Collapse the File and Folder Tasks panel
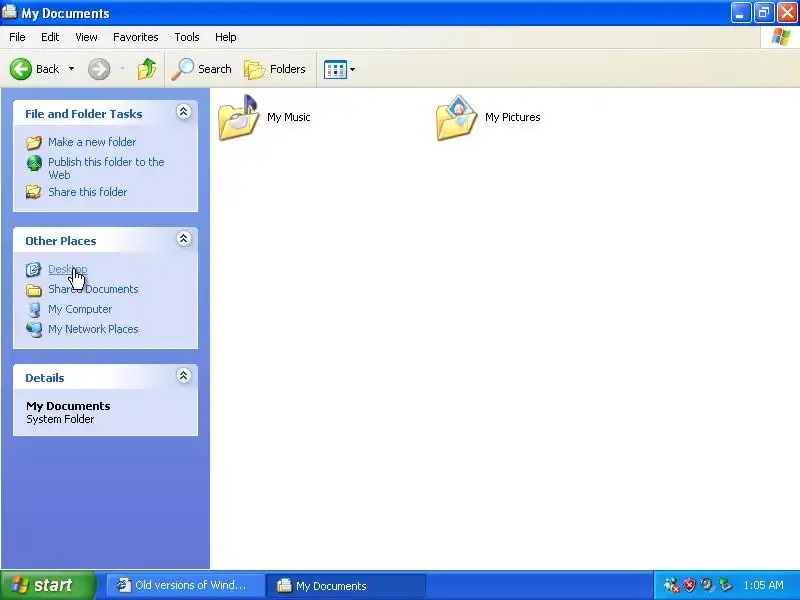The image size is (800, 600). pyautogui.click(x=184, y=112)
